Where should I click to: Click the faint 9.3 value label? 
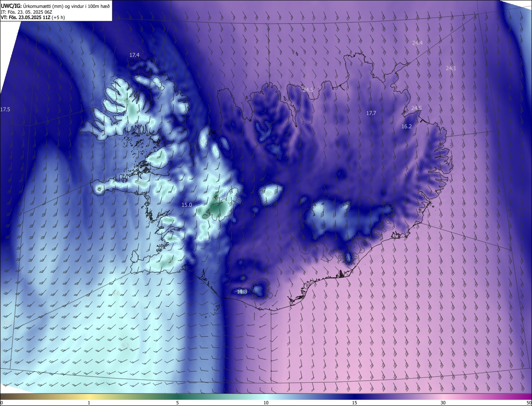point(125,345)
